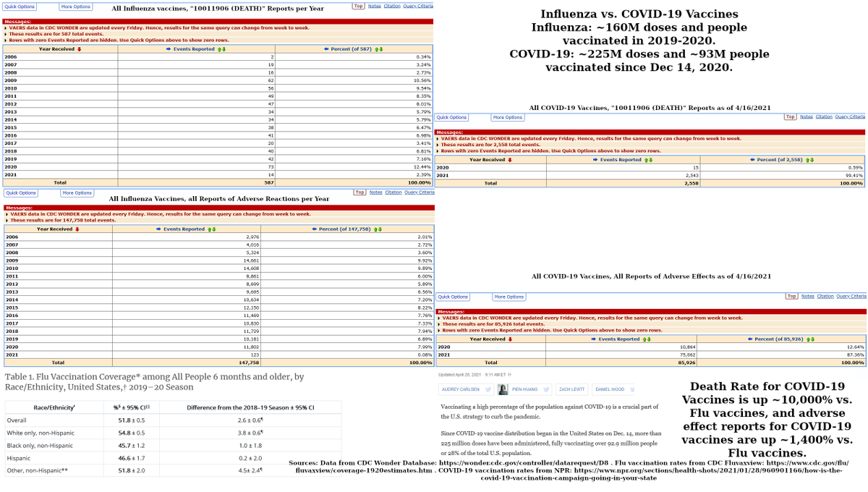Click blue right arrow beside Events Reported, 147,758-events table

click(158, 229)
